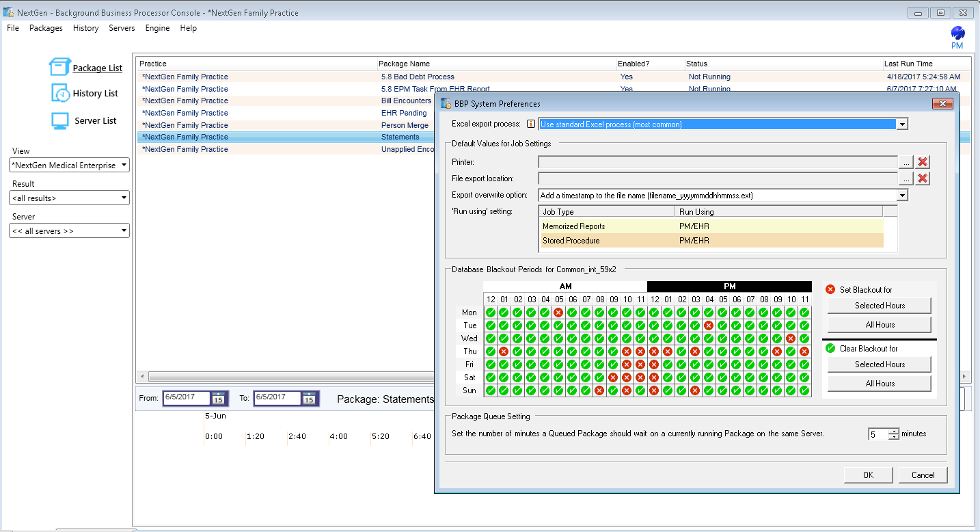
Task: Expand the Result dropdown
Action: pyautogui.click(x=124, y=198)
